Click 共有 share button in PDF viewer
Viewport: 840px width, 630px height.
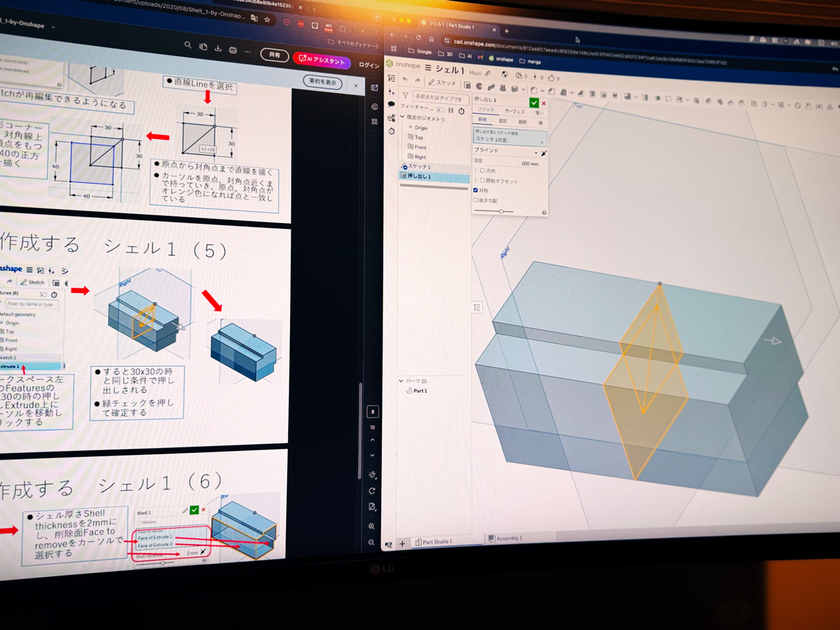point(274,55)
